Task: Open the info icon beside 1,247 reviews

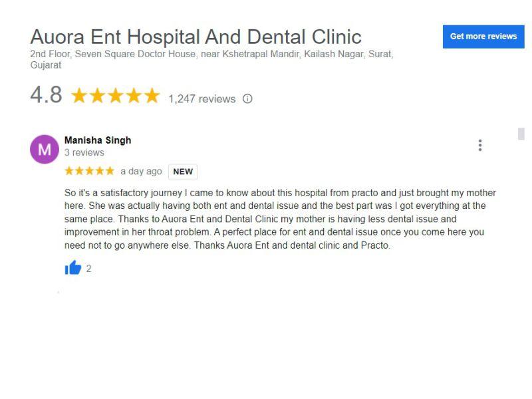Action: coord(247,98)
